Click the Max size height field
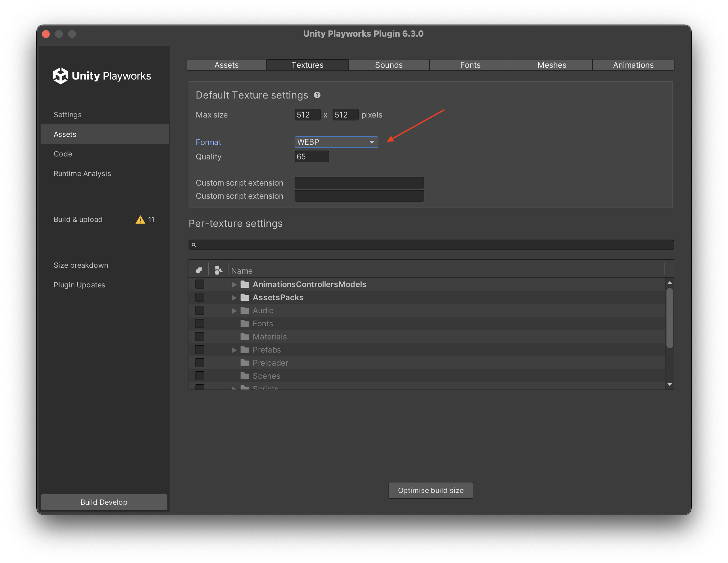This screenshot has height=563, width=728. pos(345,115)
